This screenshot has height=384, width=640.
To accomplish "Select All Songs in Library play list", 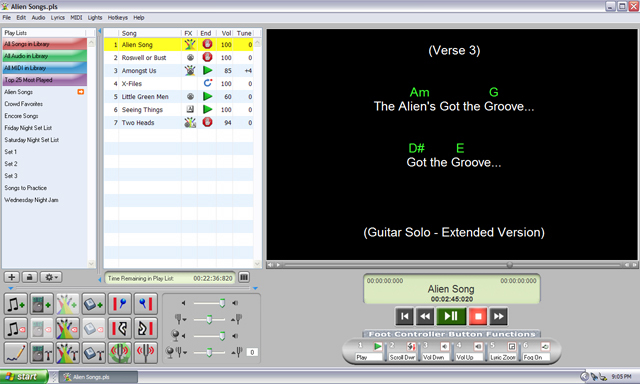I will coord(45,44).
